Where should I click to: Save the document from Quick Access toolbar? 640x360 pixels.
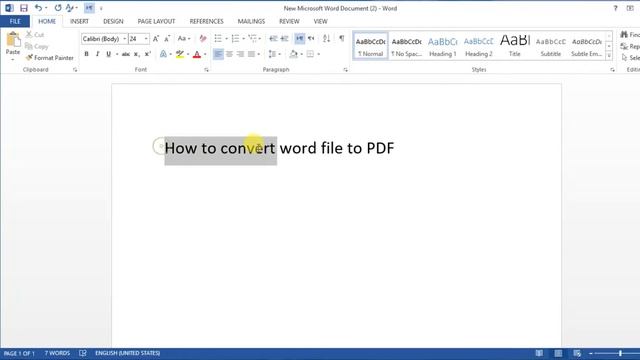[24, 8]
